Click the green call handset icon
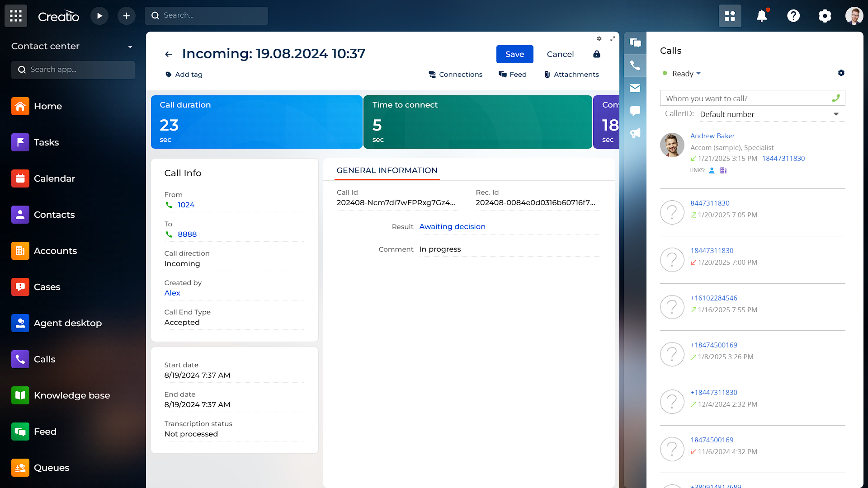Viewport: 868px width, 488px height. coord(836,98)
